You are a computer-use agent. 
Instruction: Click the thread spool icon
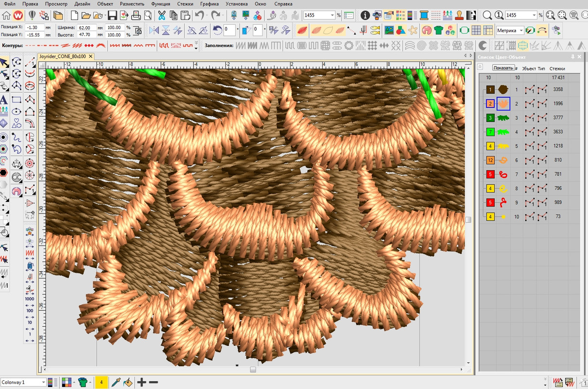(x=424, y=16)
